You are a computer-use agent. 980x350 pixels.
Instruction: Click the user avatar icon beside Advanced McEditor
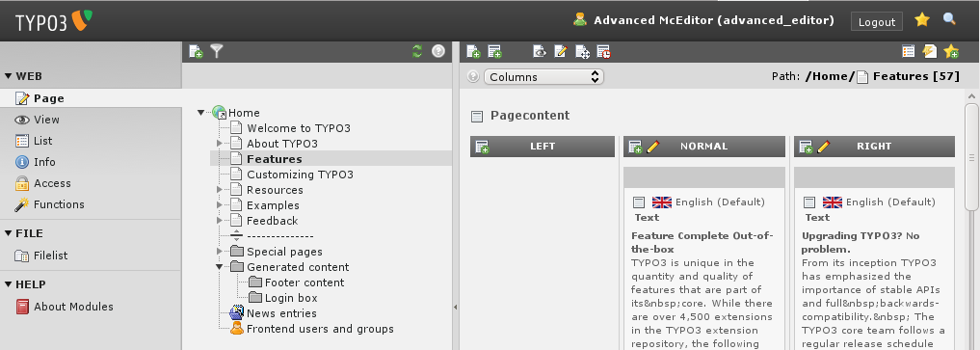click(x=580, y=20)
